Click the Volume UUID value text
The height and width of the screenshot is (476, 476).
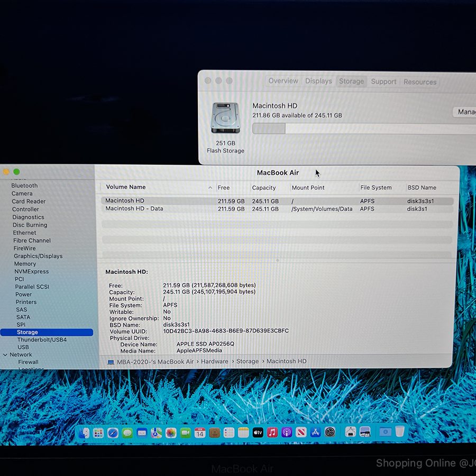coord(226,331)
